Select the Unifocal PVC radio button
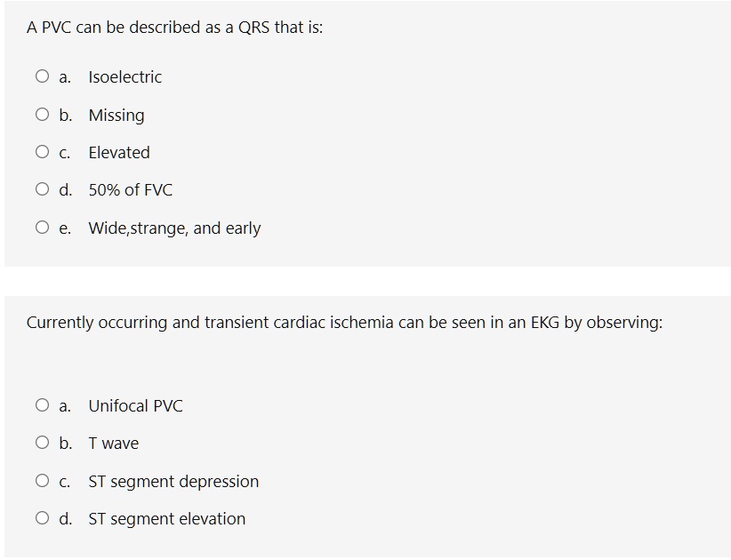The image size is (731, 560). pos(43,406)
